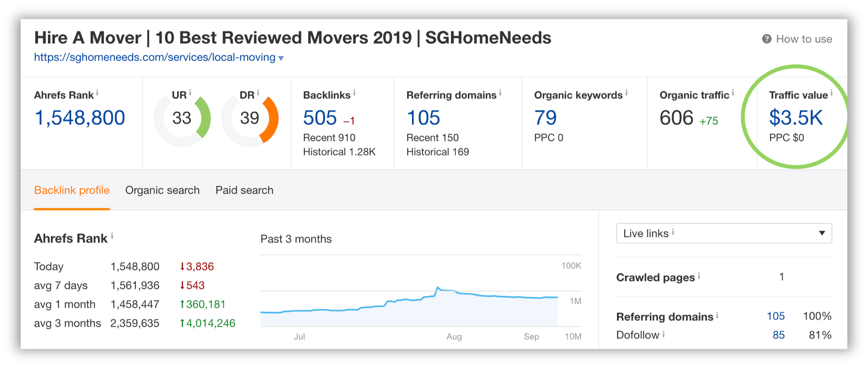Click the +75 organic traffic change
This screenshot has width=868, height=367.
point(708,121)
